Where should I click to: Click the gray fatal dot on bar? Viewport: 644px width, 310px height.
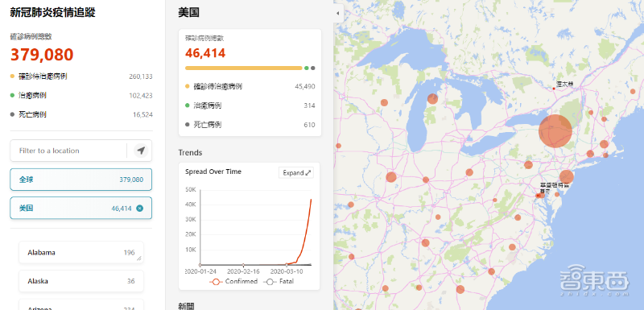313,68
